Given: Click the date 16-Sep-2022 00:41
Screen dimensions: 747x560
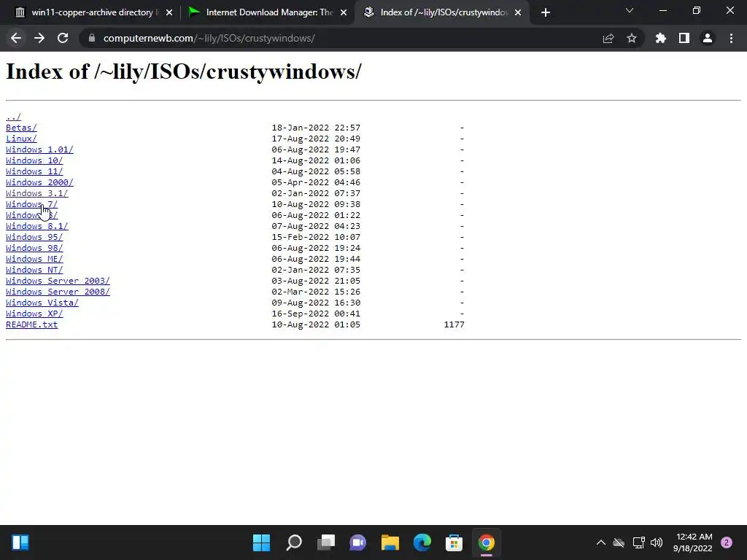Looking at the screenshot, I should pyautogui.click(x=316, y=314).
